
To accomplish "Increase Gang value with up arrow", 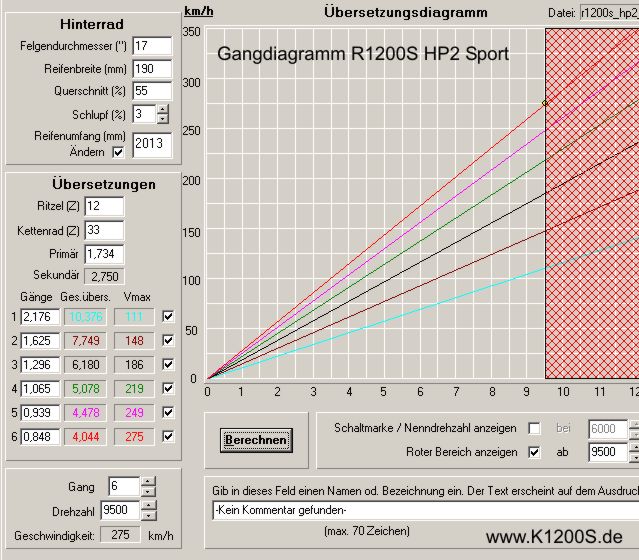I will tap(148, 481).
